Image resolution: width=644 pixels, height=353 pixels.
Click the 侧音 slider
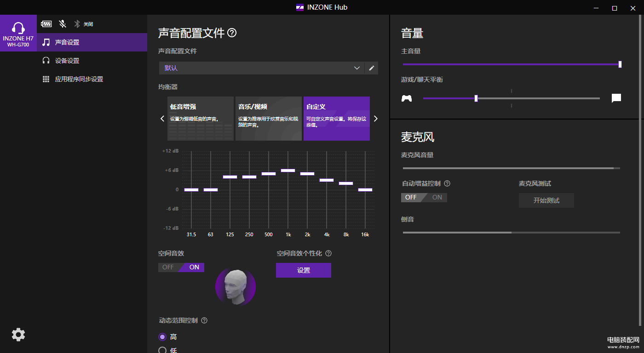512,233
